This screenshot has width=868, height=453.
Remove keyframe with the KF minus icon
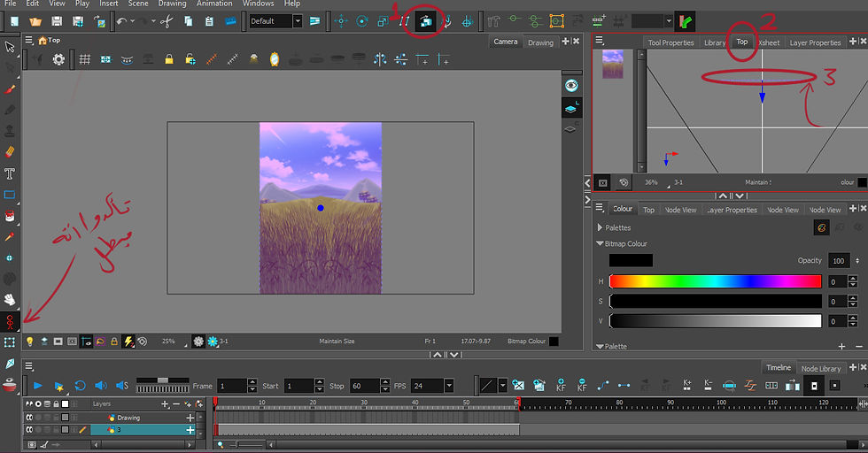point(582,385)
